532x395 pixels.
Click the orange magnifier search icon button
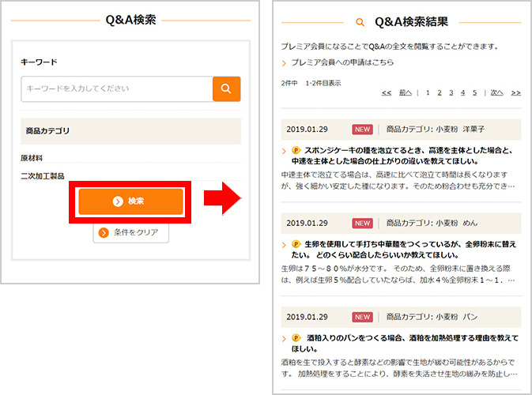(x=226, y=89)
